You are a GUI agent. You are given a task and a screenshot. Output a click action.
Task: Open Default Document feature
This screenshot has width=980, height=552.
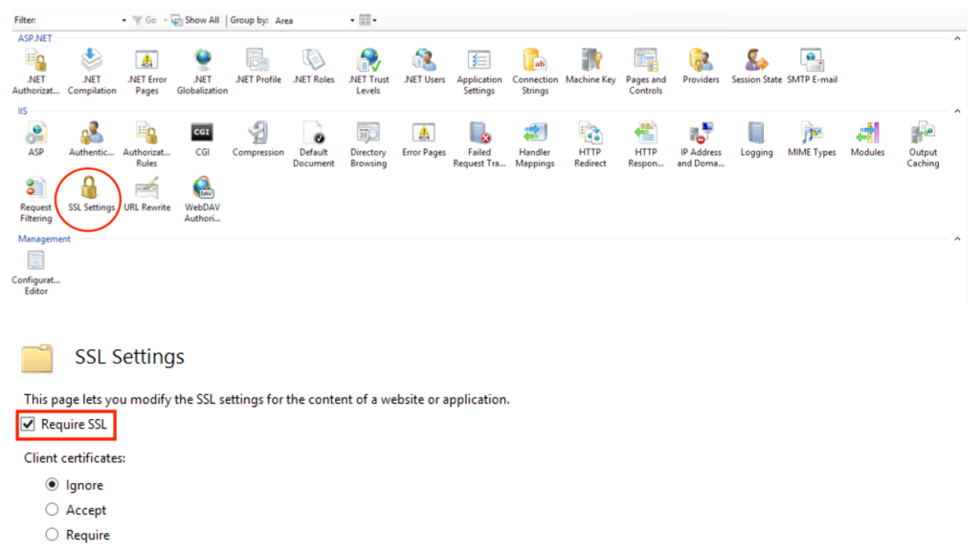313,144
